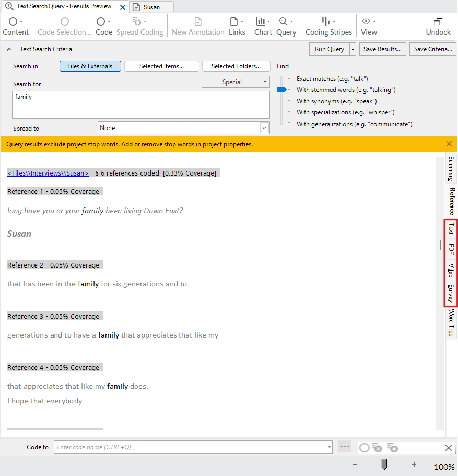This screenshot has width=458, height=476.
Task: Click the Search for text box
Action: click(141, 105)
